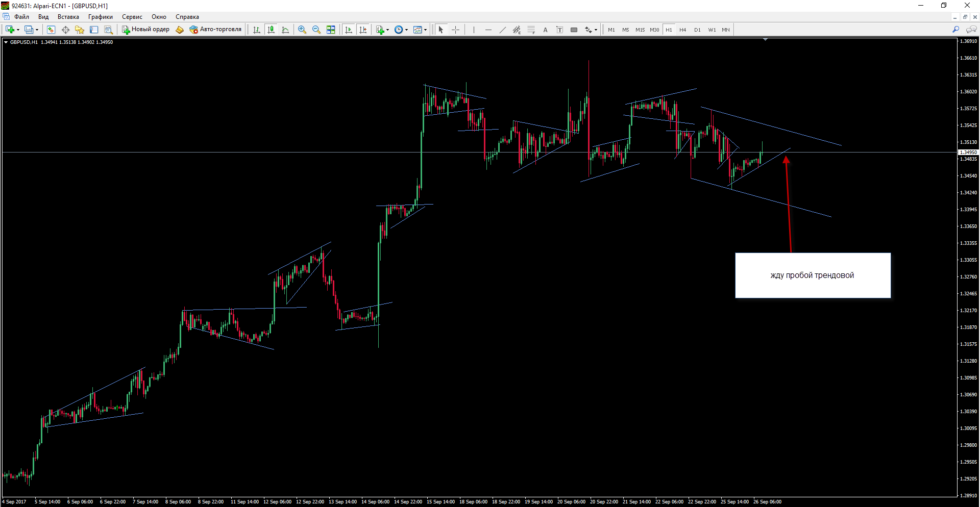
Task: Open the Файл menu
Action: click(22, 17)
